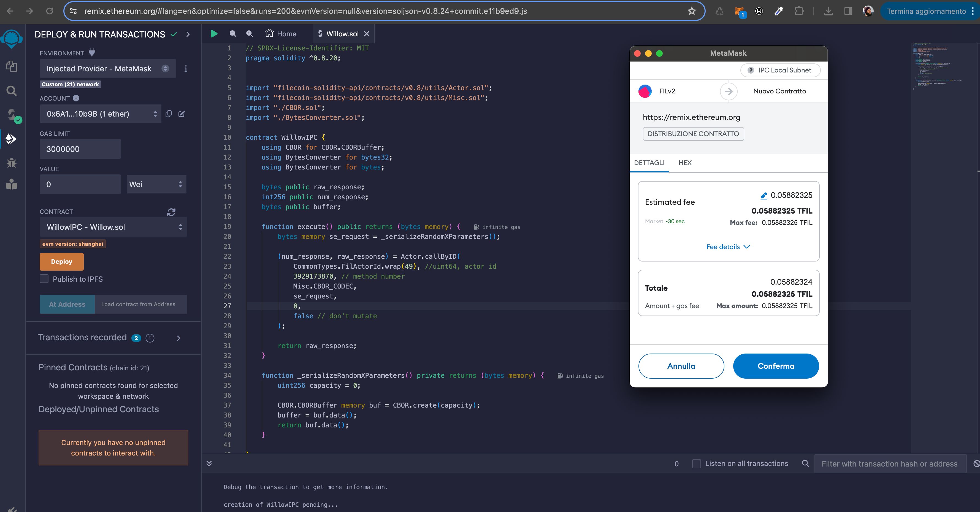Open MetaMask fox extension icon
The height and width of the screenshot is (512, 980).
pos(740,12)
